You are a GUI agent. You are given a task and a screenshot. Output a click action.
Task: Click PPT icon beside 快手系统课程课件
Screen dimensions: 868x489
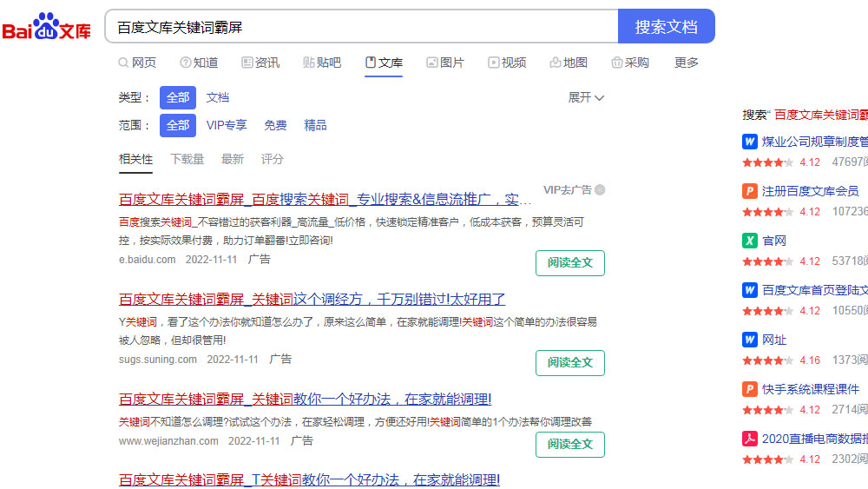coord(750,389)
